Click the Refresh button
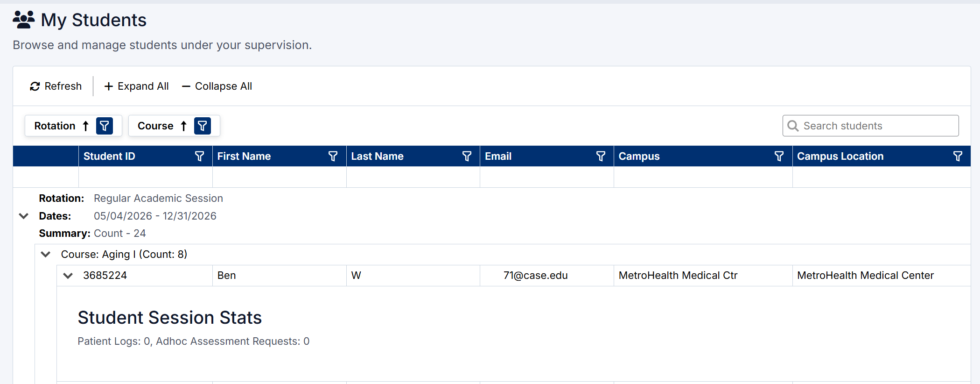 [x=56, y=86]
